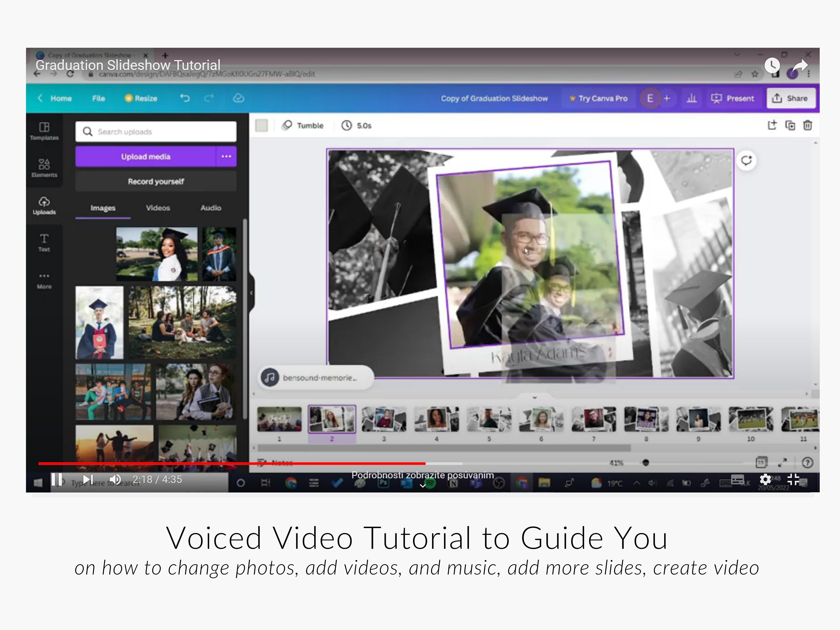Click the YouTube Watch later clock icon
Viewport: 840px width, 630px height.
[x=772, y=65]
